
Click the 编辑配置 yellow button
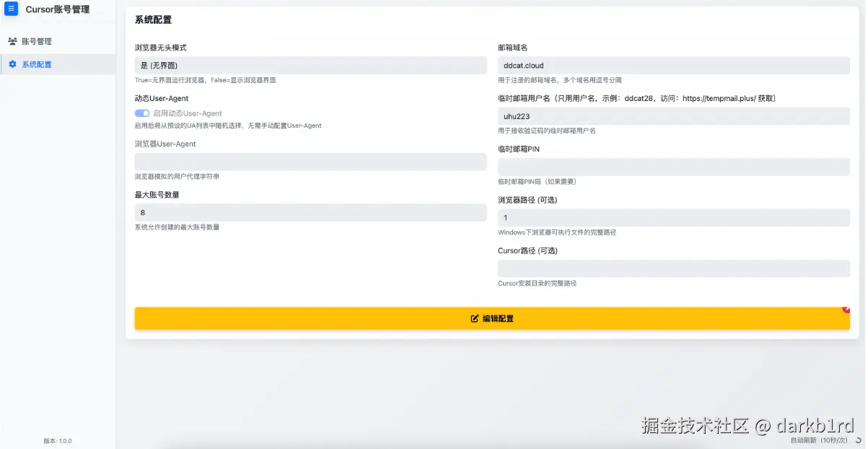click(492, 318)
